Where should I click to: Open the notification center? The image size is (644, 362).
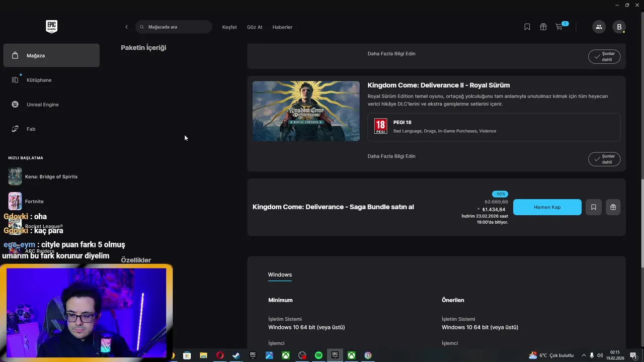633,355
